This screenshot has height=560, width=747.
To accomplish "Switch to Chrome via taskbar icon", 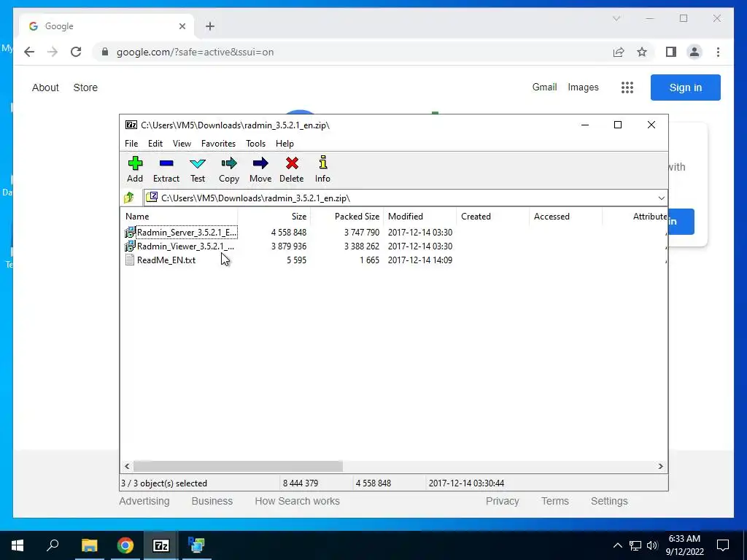I will pos(125,545).
